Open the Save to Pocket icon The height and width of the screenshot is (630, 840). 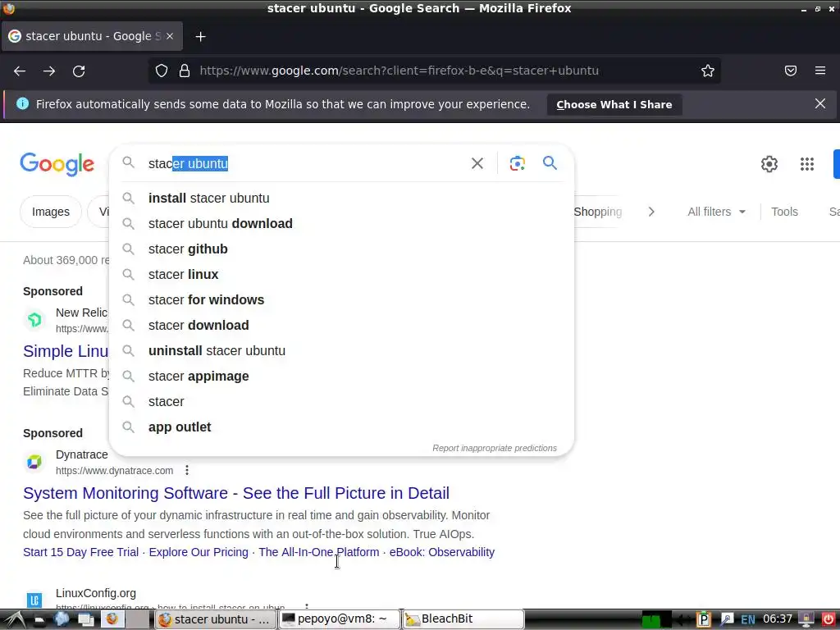(x=791, y=71)
